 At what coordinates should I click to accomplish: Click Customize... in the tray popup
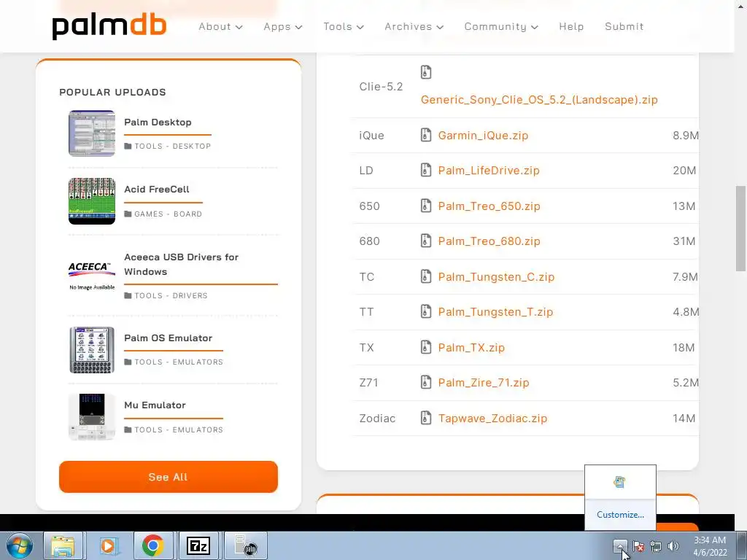coord(620,515)
